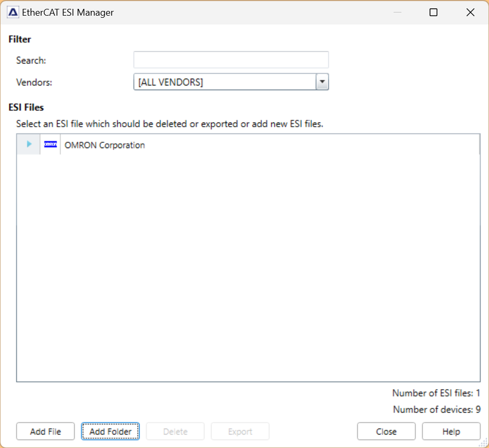Open Help for ESI Manager
The image size is (489, 448).
[451, 431]
